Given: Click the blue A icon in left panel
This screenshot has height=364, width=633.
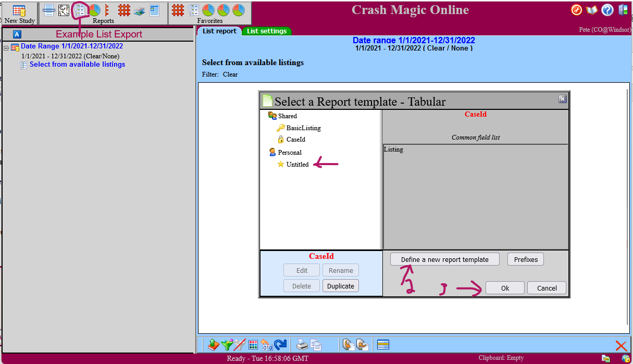Looking at the screenshot, I should [x=17, y=34].
